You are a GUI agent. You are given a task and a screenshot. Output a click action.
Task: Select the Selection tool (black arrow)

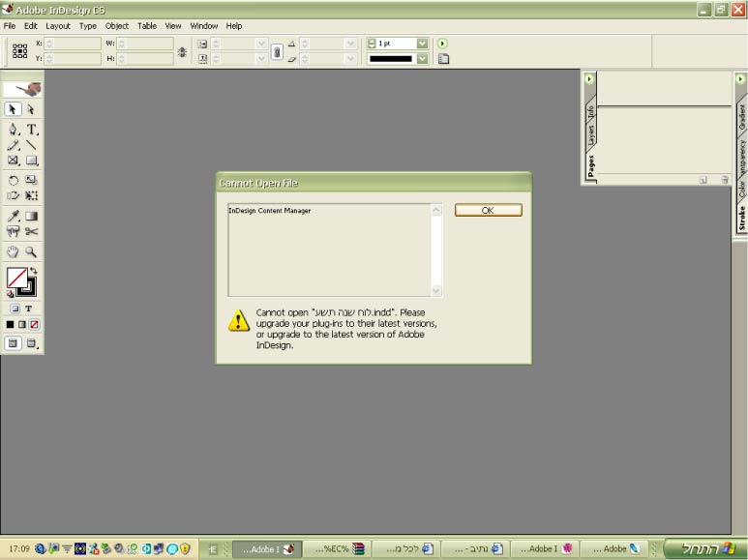tap(13, 109)
